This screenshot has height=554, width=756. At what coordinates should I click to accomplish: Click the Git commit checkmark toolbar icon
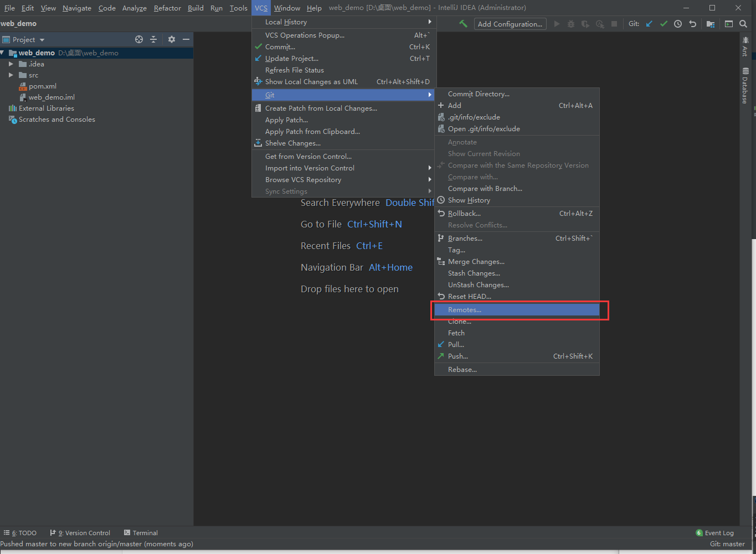click(x=664, y=24)
